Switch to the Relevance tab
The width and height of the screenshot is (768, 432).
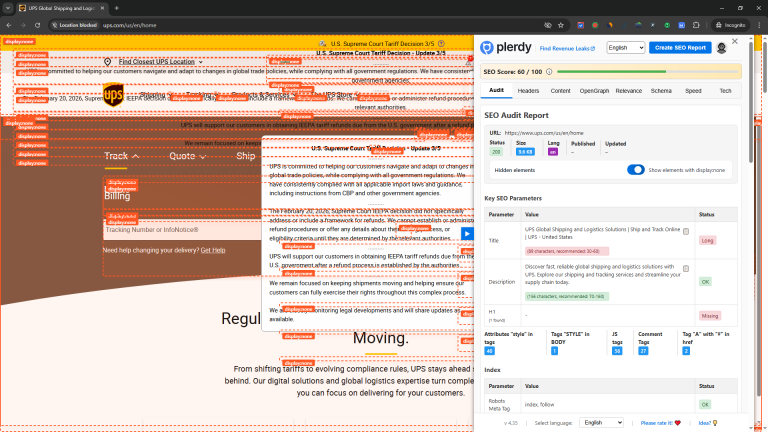tap(628, 91)
